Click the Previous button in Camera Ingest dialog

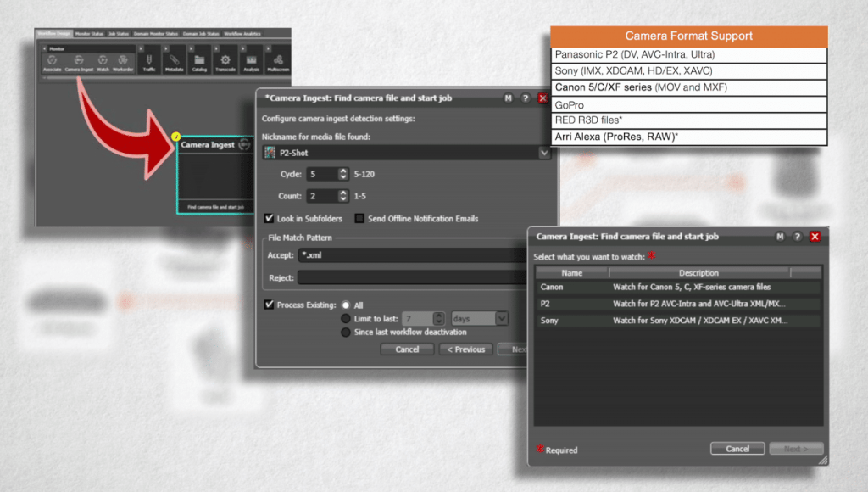coord(465,349)
